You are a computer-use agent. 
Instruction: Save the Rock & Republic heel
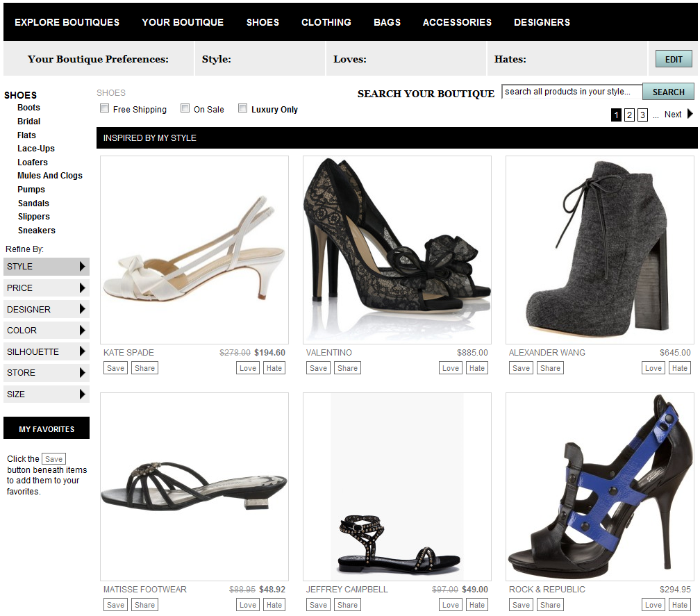521,605
